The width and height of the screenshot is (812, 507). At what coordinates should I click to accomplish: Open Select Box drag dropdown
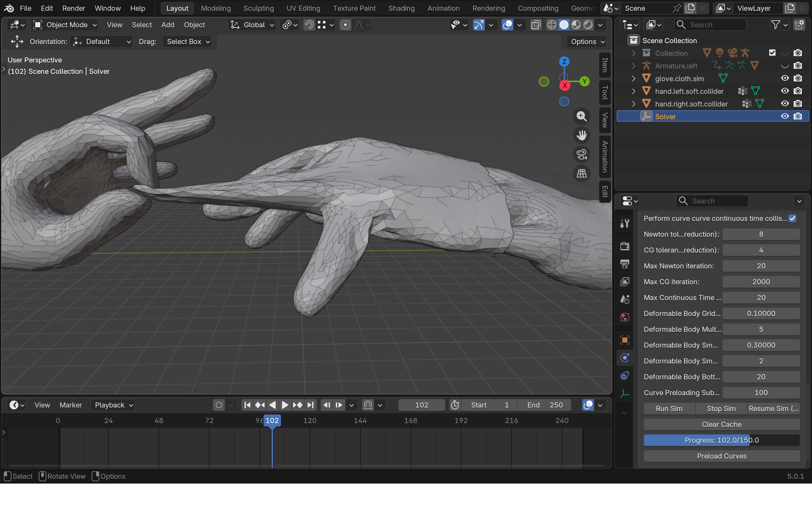[x=187, y=42]
